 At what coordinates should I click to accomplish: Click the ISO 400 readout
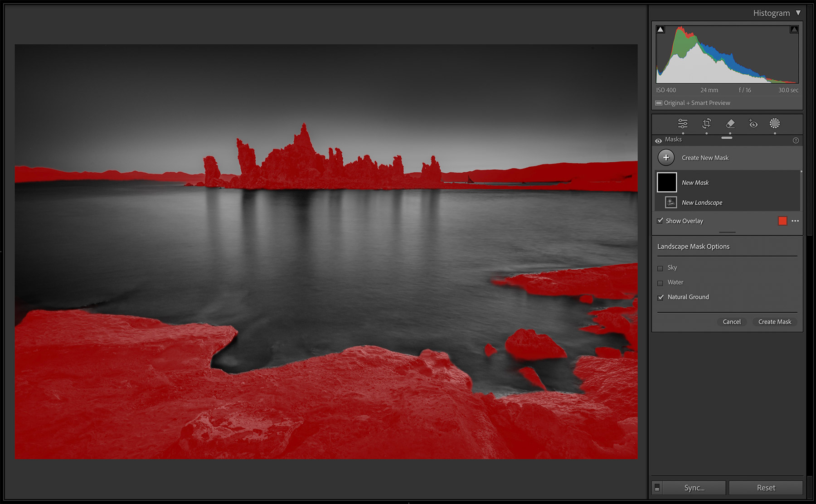tap(666, 90)
